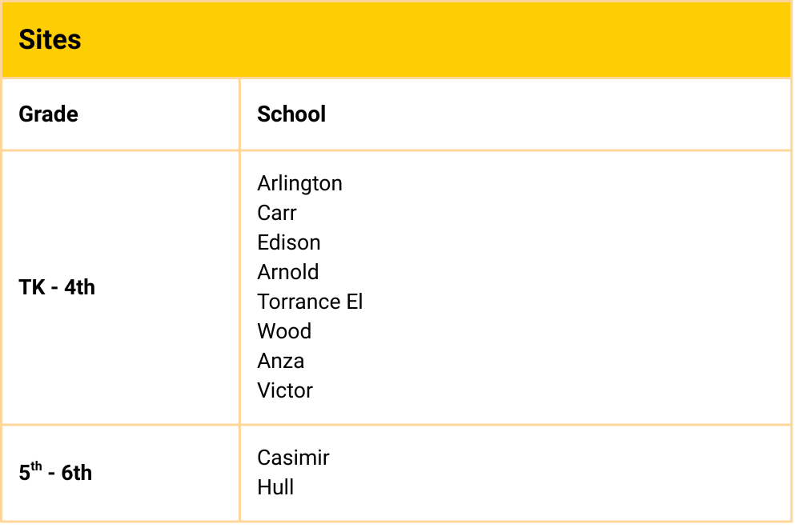The image size is (799, 532).
Task: Click the El abbreviation after Torrance
Action: click(x=354, y=302)
